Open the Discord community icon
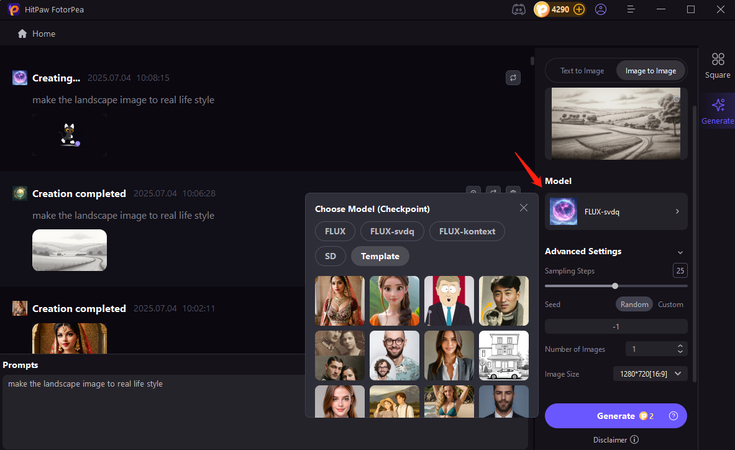735x450 pixels. point(518,9)
